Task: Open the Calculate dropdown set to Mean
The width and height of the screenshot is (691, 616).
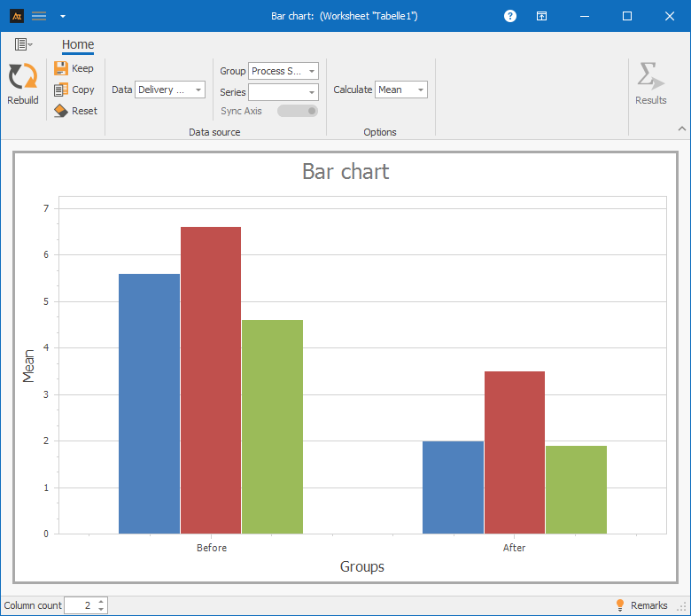Action: pos(401,90)
